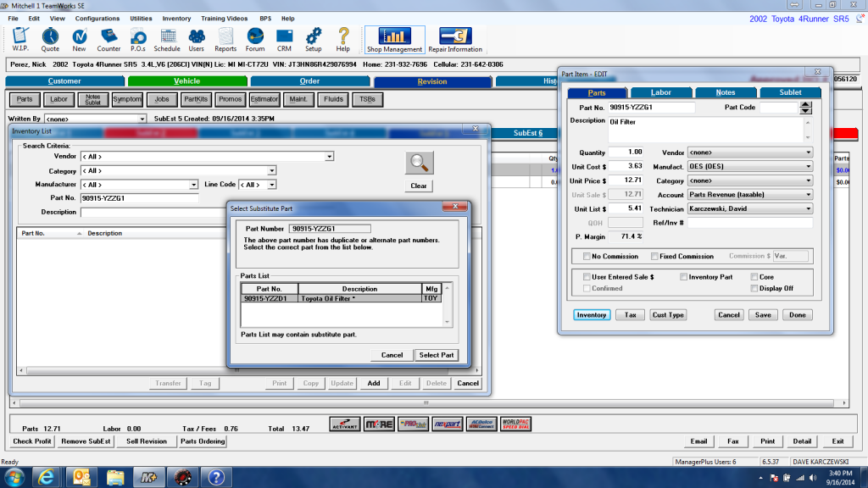Viewport: 868px width, 488px height.
Task: Click the Windows Start button
Action: pyautogui.click(x=14, y=477)
